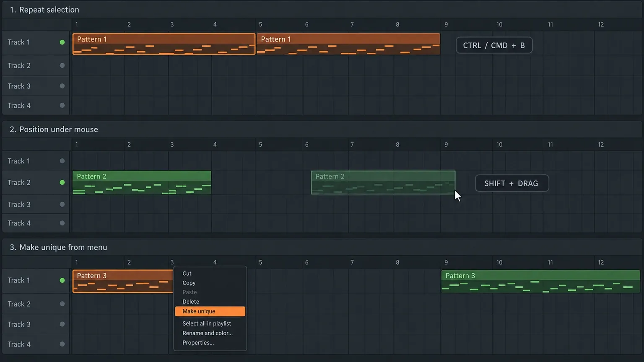Select Track 4 label in Repeat selection panel
The width and height of the screenshot is (644, 362).
[19, 106]
